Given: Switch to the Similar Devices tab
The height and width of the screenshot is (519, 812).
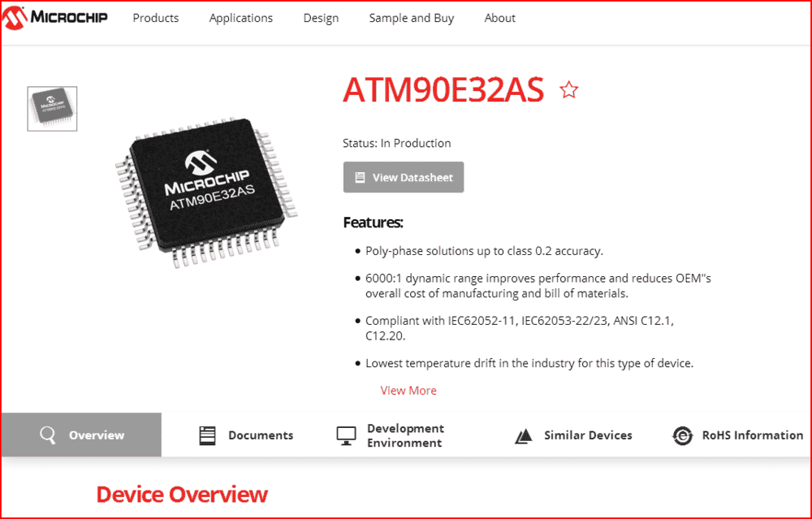Looking at the screenshot, I should (x=573, y=435).
